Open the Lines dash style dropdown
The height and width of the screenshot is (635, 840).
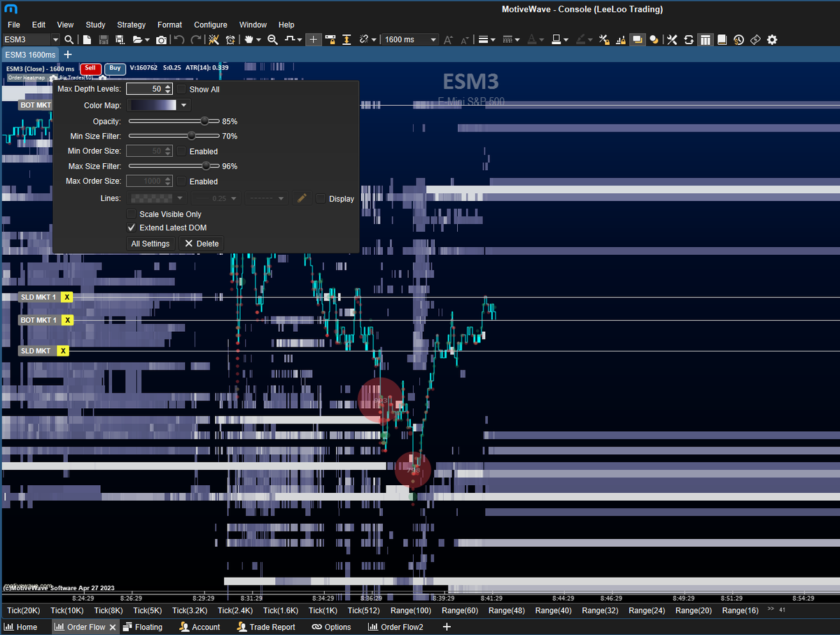coord(267,199)
